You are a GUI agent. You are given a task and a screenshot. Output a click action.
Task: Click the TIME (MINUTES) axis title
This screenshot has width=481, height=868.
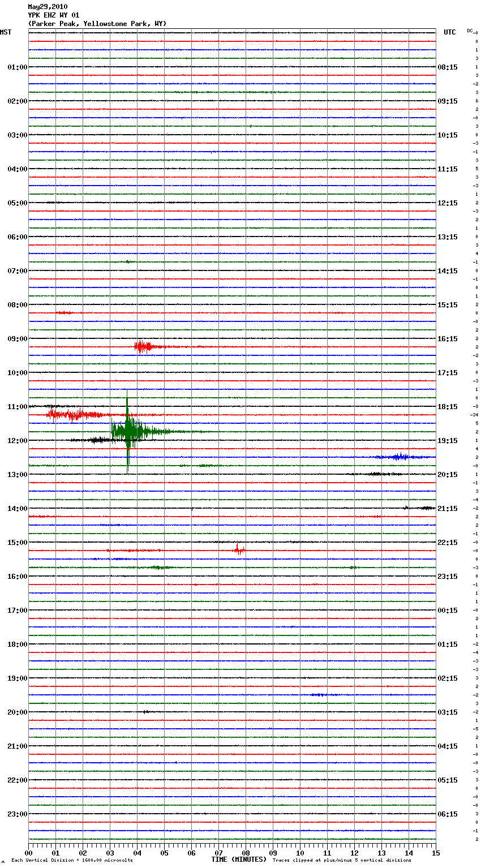[x=239, y=860]
